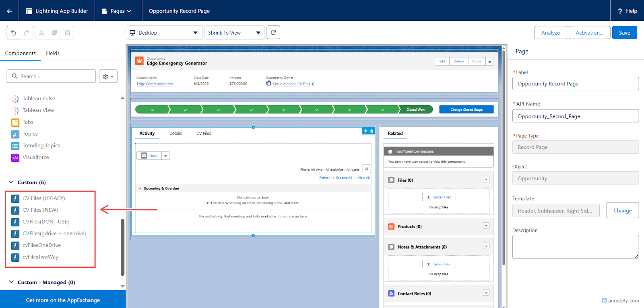Click the Cut scissors icon

pos(41,33)
